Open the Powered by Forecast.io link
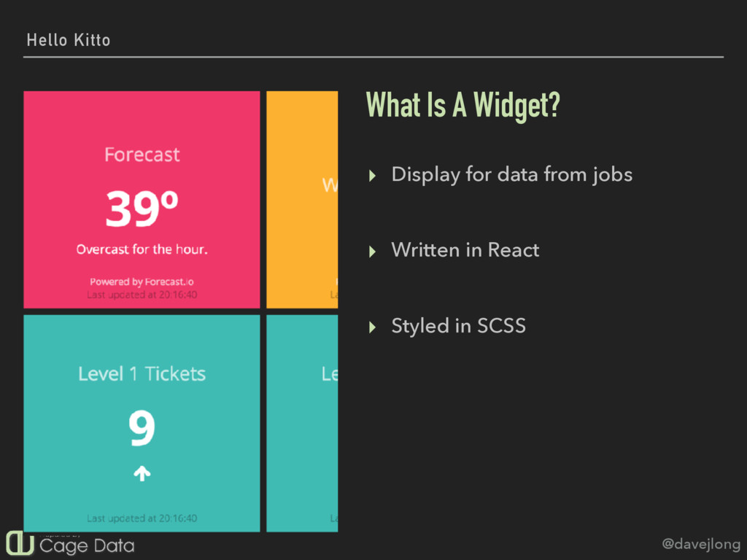 coord(142,282)
